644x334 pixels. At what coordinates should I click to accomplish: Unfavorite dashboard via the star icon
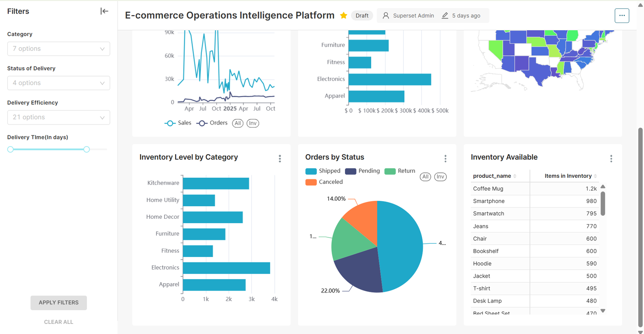click(x=343, y=16)
